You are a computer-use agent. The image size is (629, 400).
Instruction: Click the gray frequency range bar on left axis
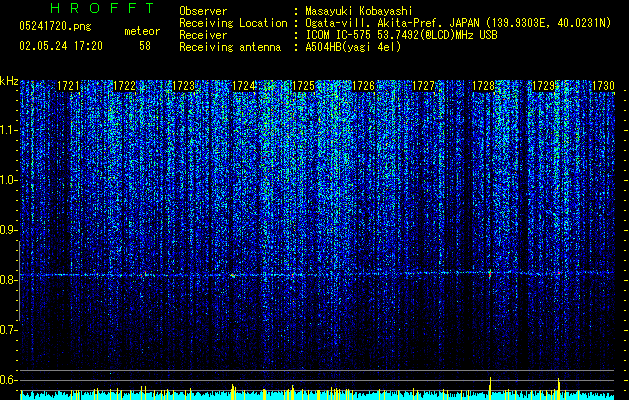tap(19, 281)
